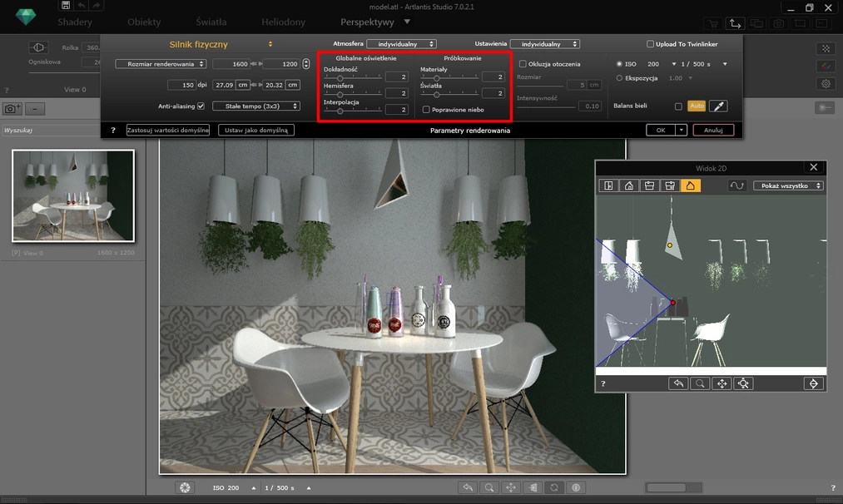Viewport: 843px width, 504px height.
Task: Click the info icon below the preview
Action: [x=576, y=487]
